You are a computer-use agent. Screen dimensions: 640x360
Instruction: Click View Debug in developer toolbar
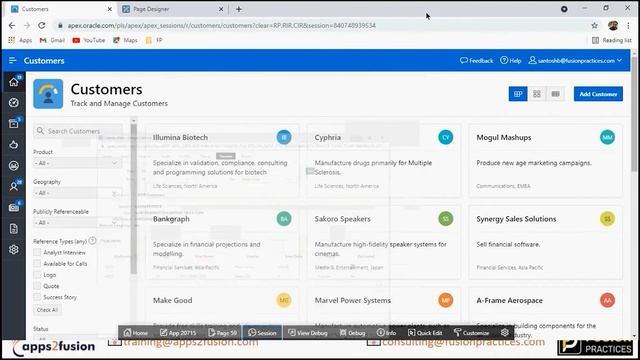pos(308,333)
